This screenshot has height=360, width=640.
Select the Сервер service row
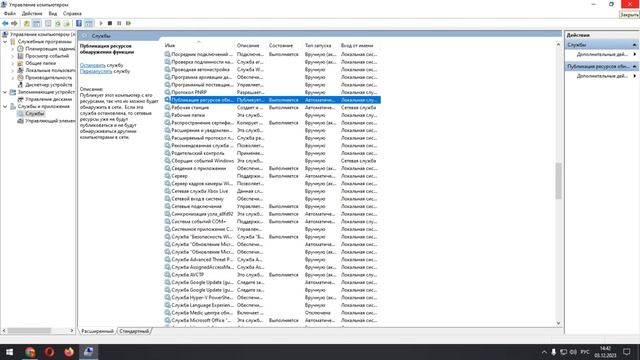(x=272, y=176)
